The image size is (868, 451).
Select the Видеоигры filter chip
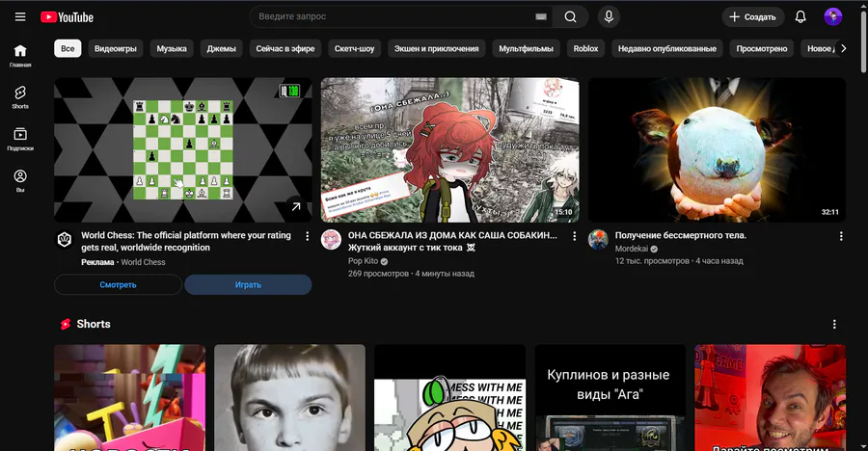[115, 49]
